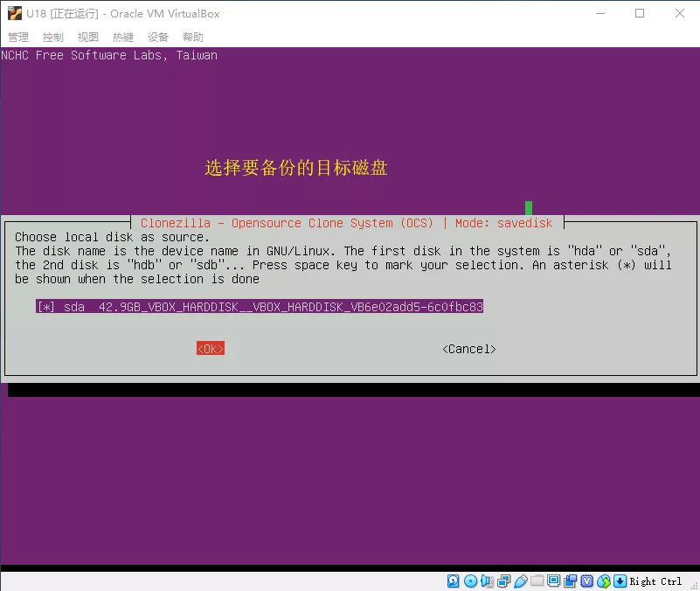Screen dimensions: 700x591
Task: Click the audio status icon
Action: point(487,581)
